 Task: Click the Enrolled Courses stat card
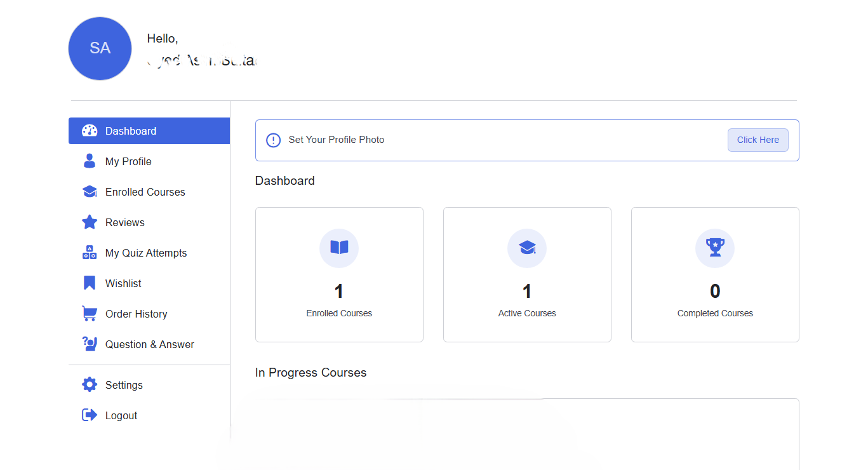click(339, 274)
